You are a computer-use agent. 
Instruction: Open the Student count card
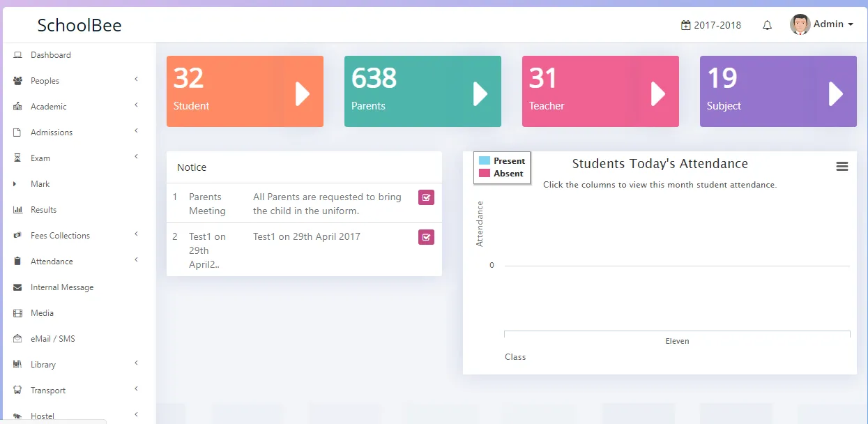[245, 91]
